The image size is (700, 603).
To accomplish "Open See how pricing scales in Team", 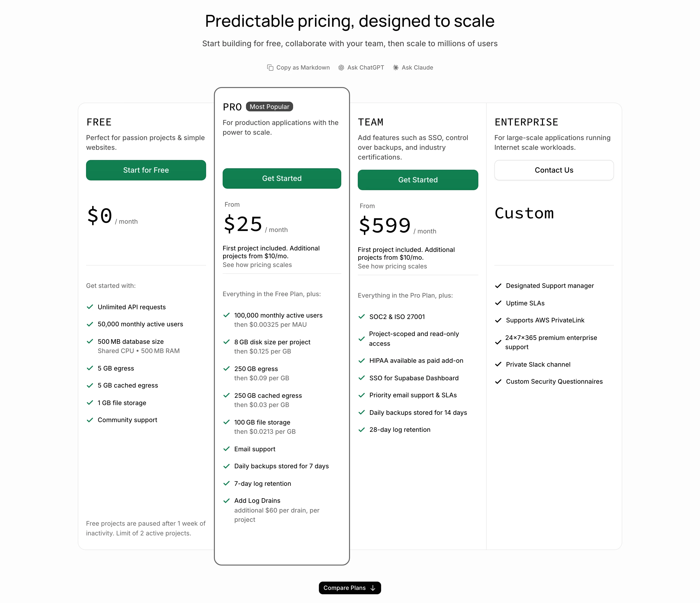I will (392, 266).
